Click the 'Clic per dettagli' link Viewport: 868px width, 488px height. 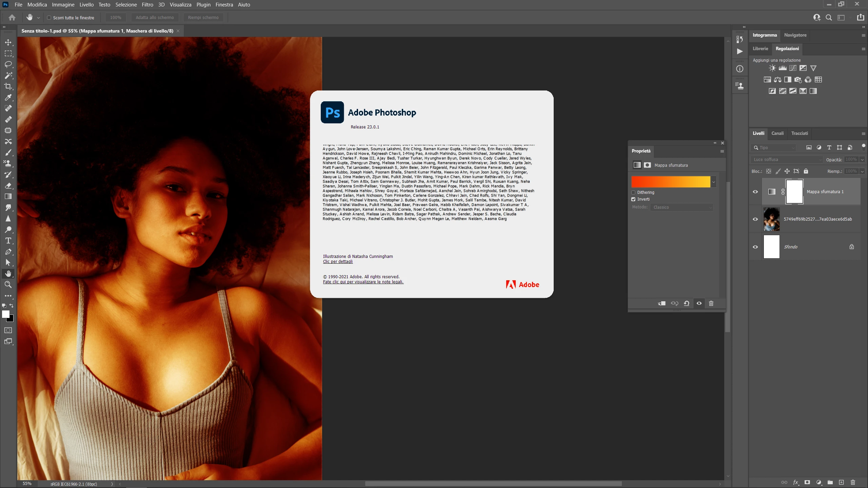coord(338,261)
